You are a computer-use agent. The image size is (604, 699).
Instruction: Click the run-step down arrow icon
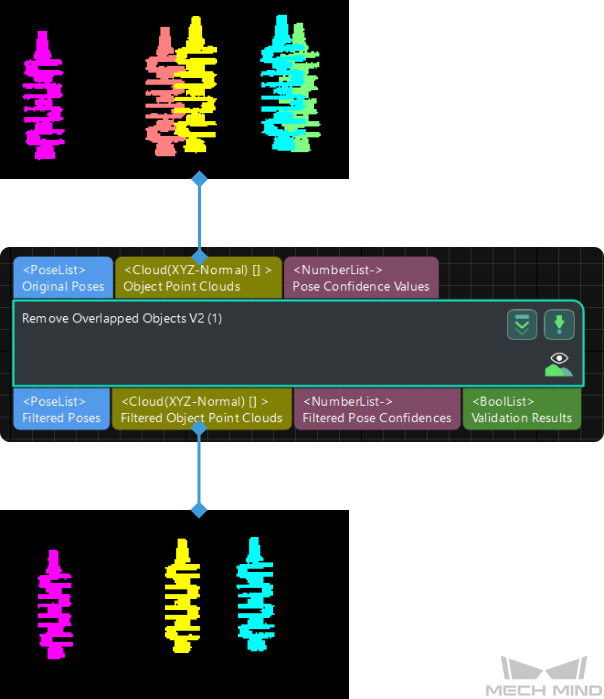coord(559,324)
